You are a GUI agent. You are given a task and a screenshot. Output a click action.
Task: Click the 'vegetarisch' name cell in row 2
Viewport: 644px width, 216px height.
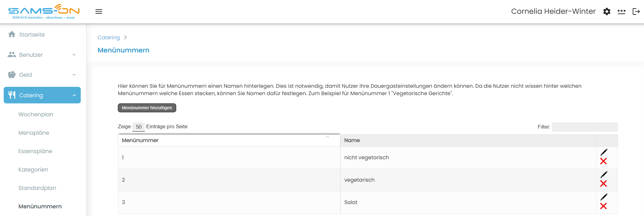tap(468, 180)
